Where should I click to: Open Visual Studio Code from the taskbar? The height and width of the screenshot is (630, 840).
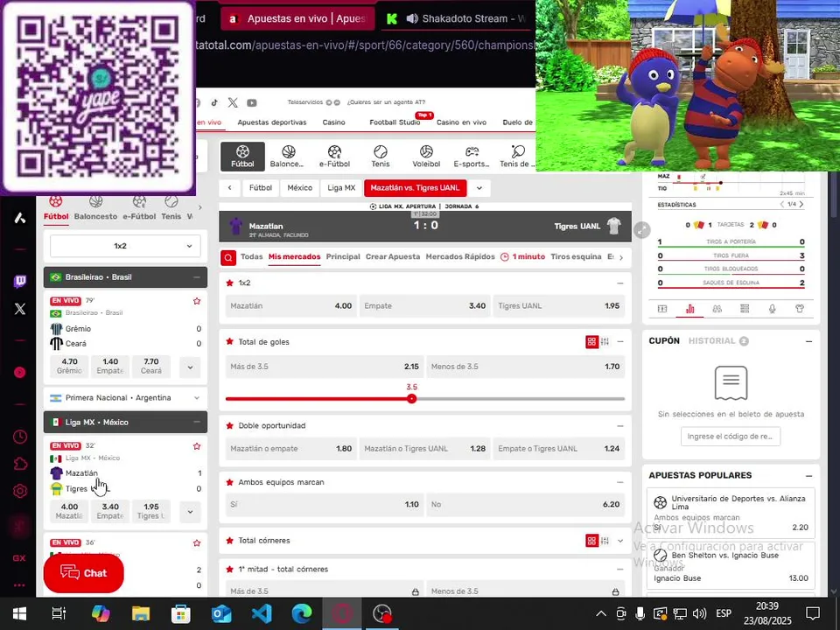click(x=262, y=613)
